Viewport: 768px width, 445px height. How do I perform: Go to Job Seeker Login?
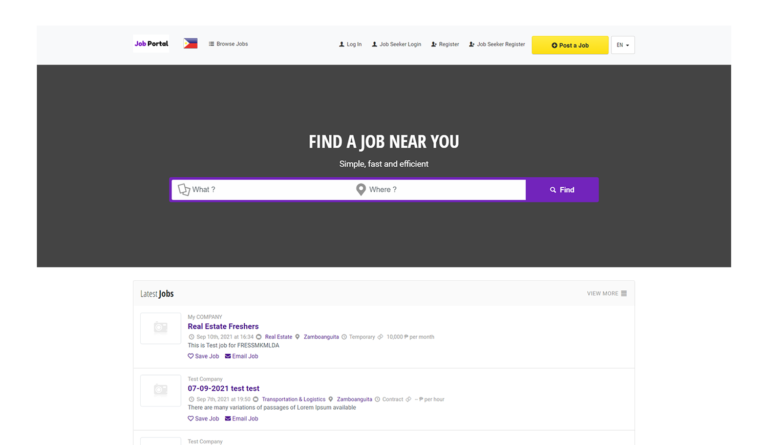tap(396, 45)
